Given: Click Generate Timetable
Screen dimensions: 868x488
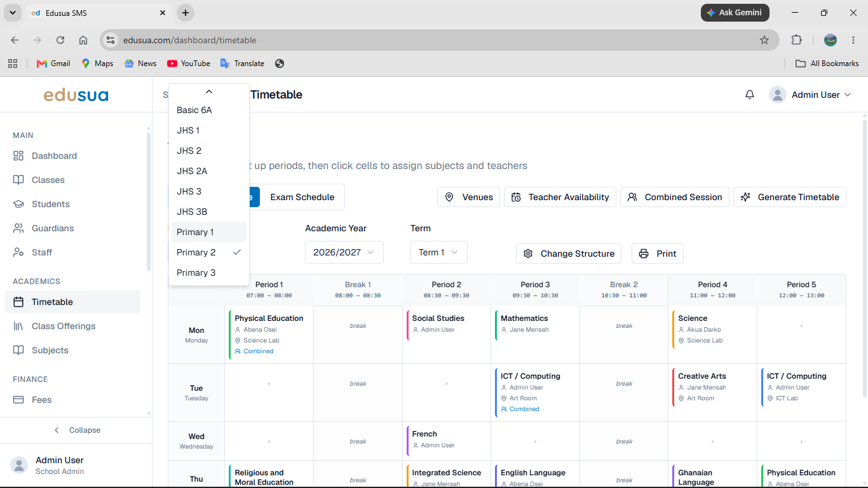Looking at the screenshot, I should [790, 197].
